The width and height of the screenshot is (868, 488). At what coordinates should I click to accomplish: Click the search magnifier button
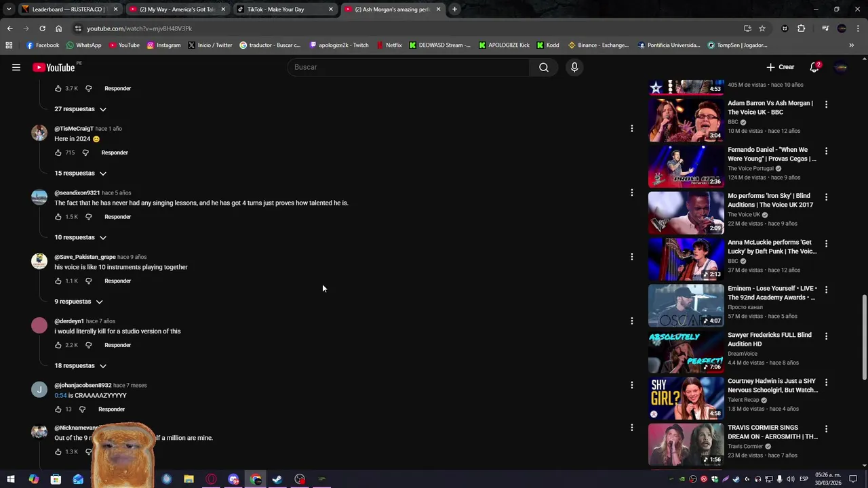point(544,67)
